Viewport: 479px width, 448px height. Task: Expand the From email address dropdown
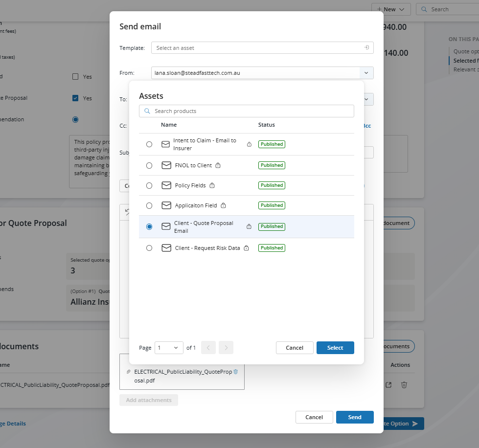click(x=366, y=73)
